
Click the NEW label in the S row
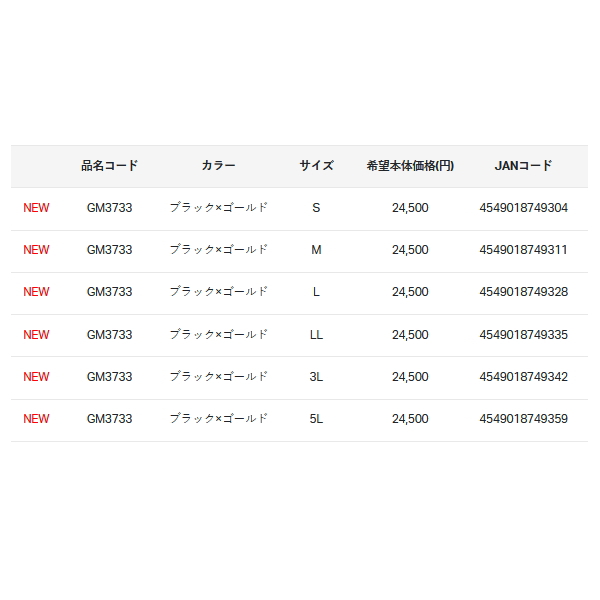point(36,208)
